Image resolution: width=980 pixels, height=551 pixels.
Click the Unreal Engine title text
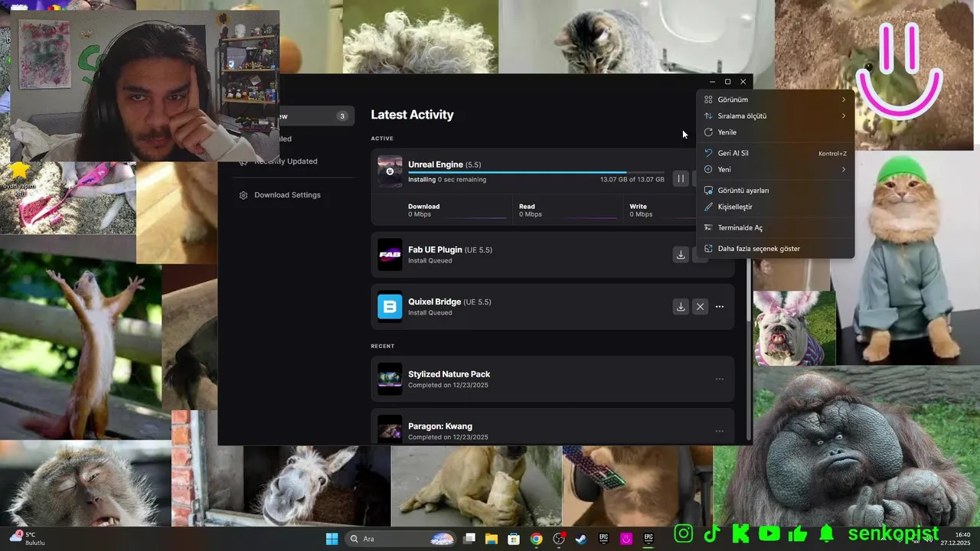pos(435,165)
